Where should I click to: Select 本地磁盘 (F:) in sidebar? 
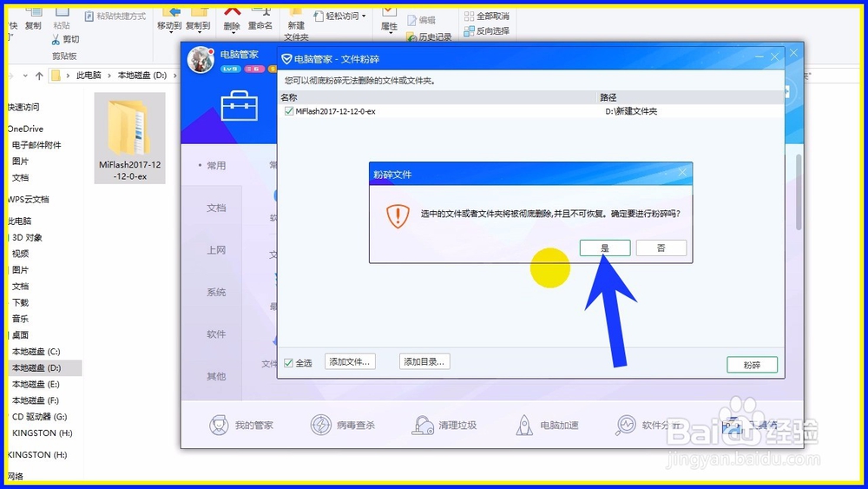36,400
